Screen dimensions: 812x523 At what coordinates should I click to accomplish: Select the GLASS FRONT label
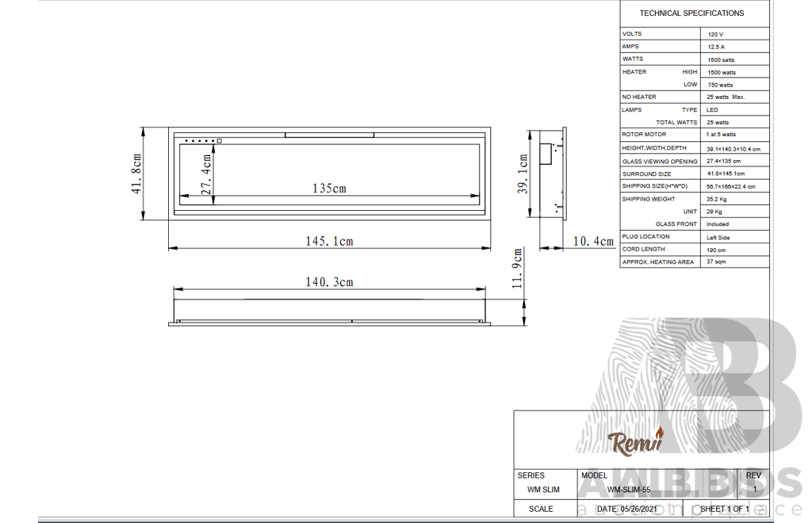(676, 224)
